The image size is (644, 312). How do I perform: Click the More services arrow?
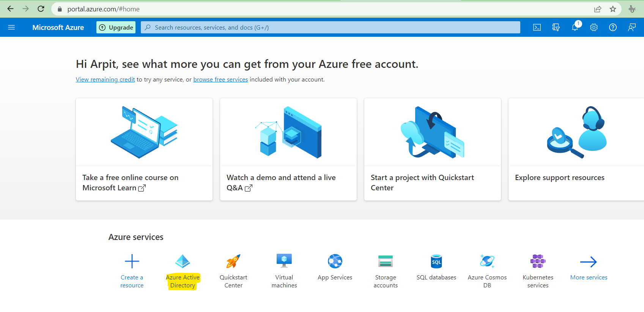588,262
